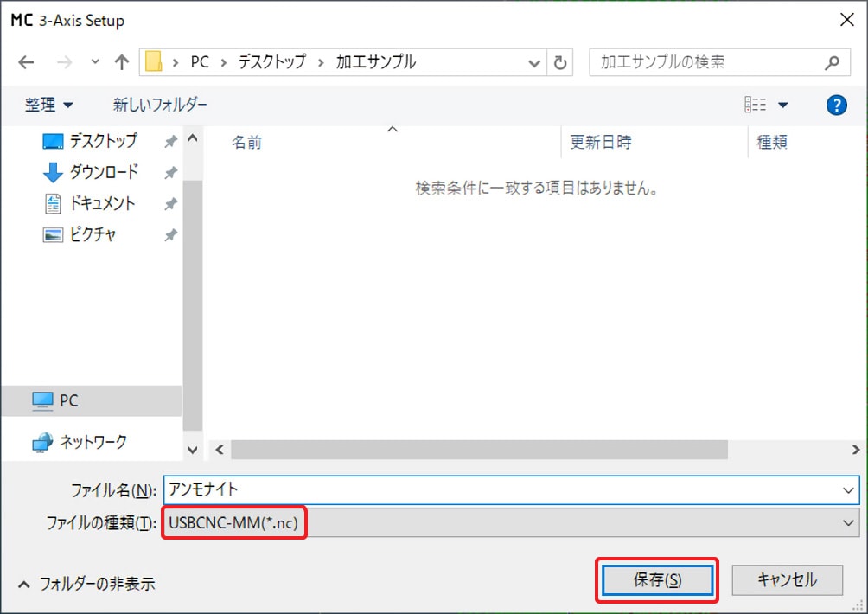
Task: Select ネットワーク in the navigation pane
Action: pos(93,442)
